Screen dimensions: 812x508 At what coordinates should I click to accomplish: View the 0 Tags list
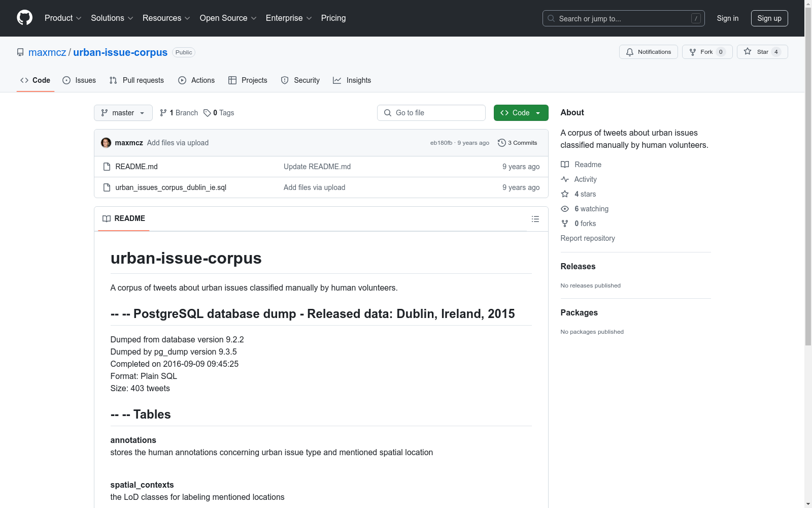[219, 113]
